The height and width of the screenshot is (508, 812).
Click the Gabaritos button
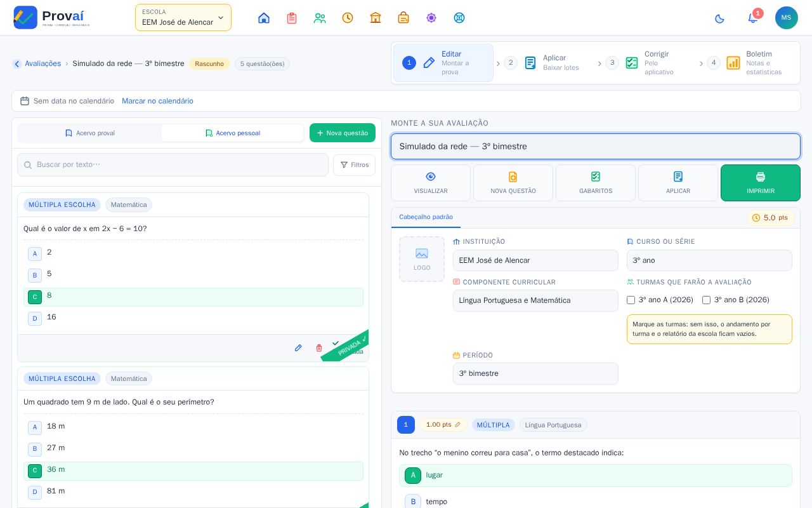596,183
